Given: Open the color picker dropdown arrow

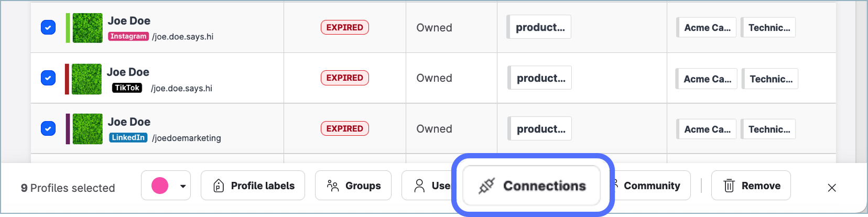Looking at the screenshot, I should tap(183, 186).
